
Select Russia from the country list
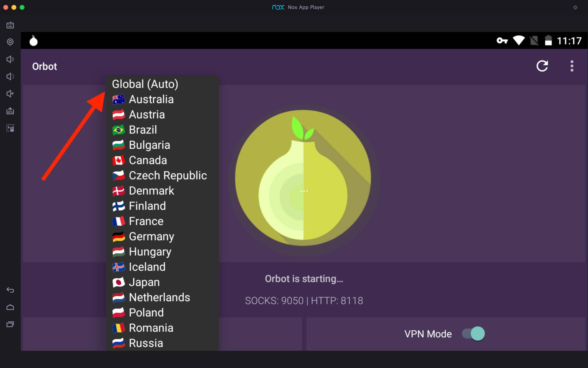[x=146, y=343]
